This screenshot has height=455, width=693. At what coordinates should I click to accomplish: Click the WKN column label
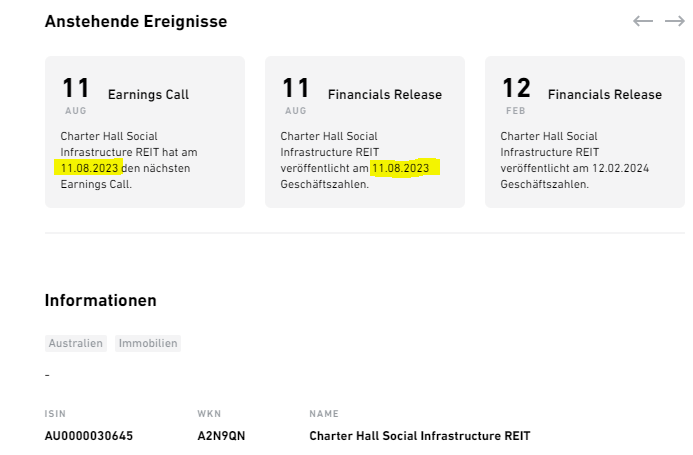pos(207,414)
